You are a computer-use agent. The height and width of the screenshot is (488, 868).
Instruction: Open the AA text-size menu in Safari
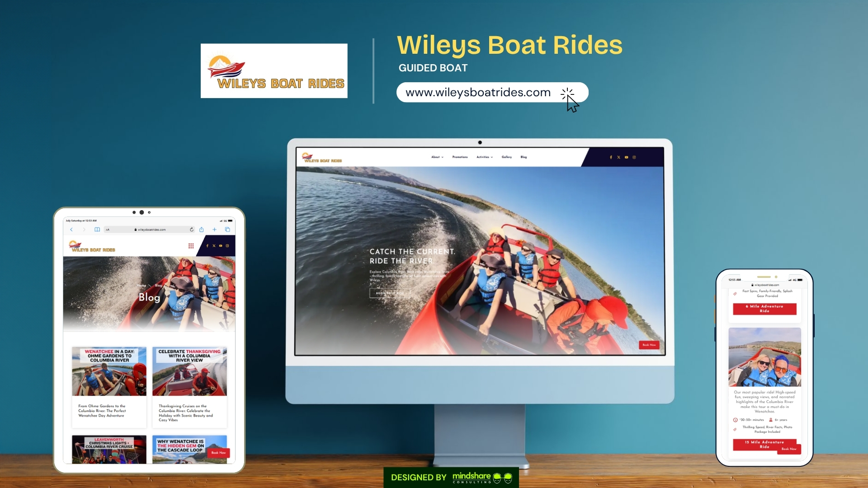pyautogui.click(x=107, y=229)
